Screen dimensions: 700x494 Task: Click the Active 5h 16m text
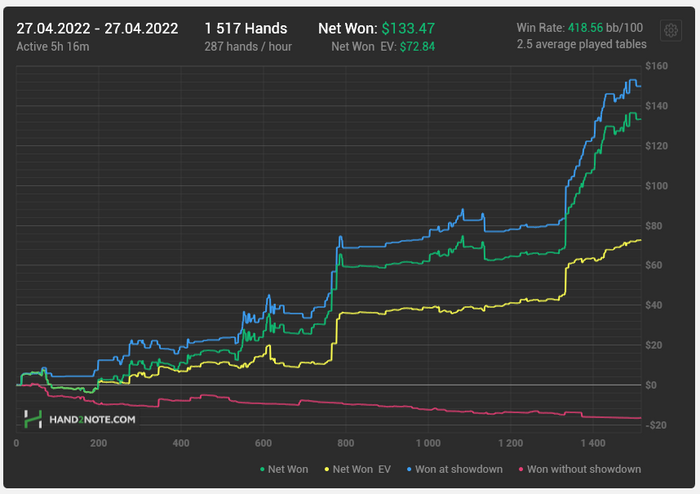point(53,46)
